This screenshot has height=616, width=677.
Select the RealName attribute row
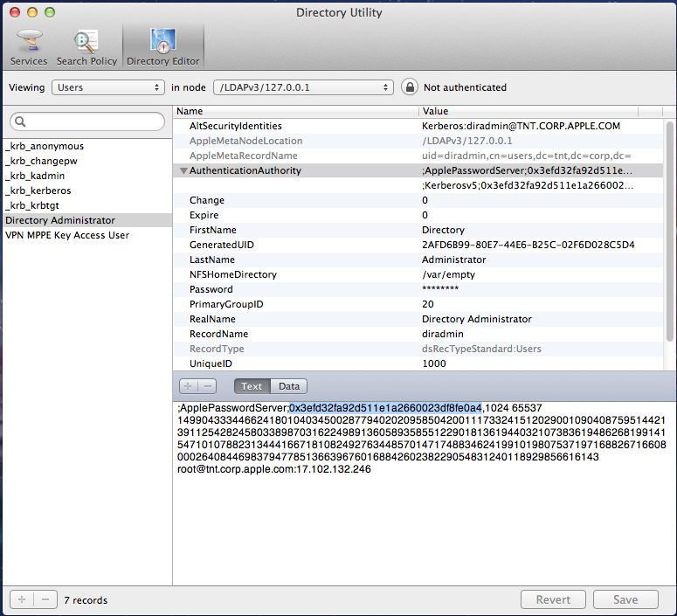click(x=418, y=319)
